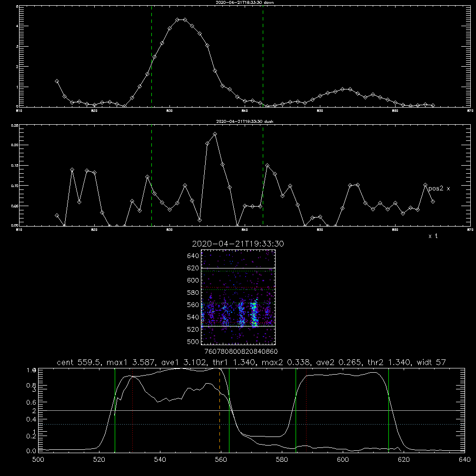This screenshot has height=476, width=476.
Task: Click the bottom x-axis label 580
Action: (x=282, y=460)
